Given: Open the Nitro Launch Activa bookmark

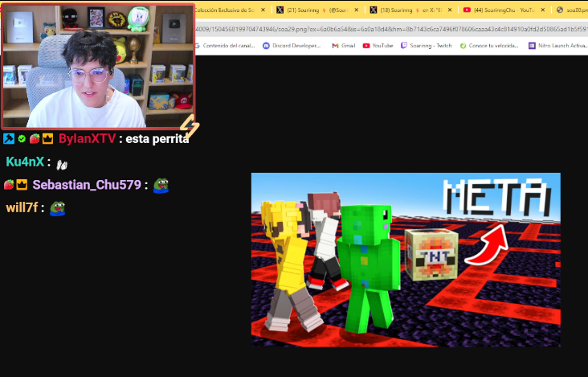Looking at the screenshot, I should (x=558, y=45).
